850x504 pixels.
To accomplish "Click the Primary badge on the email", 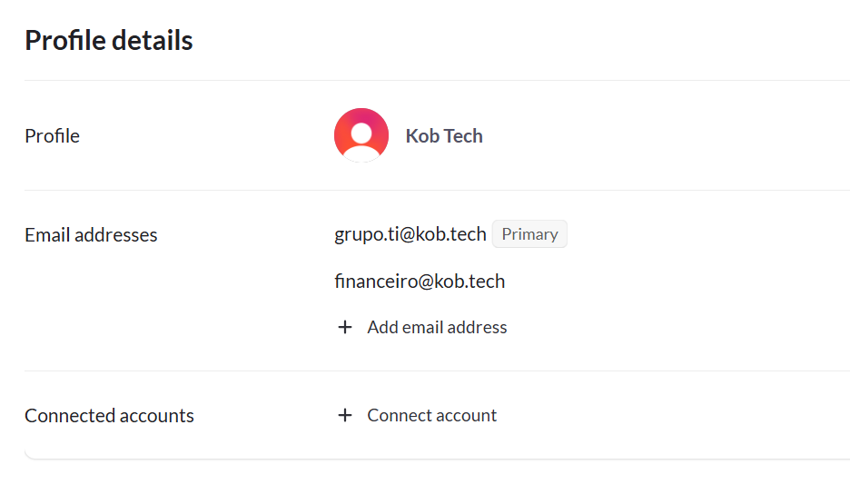I will click(529, 234).
